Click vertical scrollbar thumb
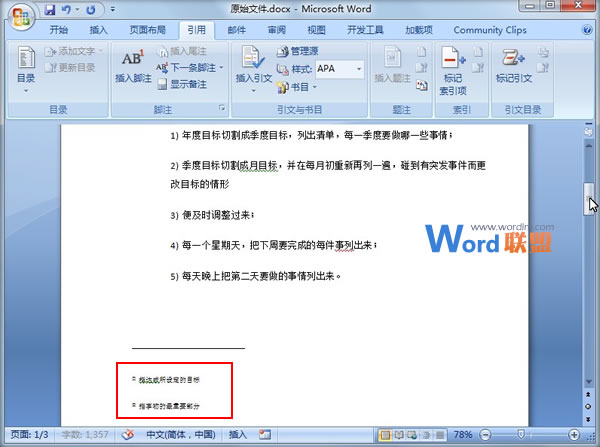 tap(588, 199)
